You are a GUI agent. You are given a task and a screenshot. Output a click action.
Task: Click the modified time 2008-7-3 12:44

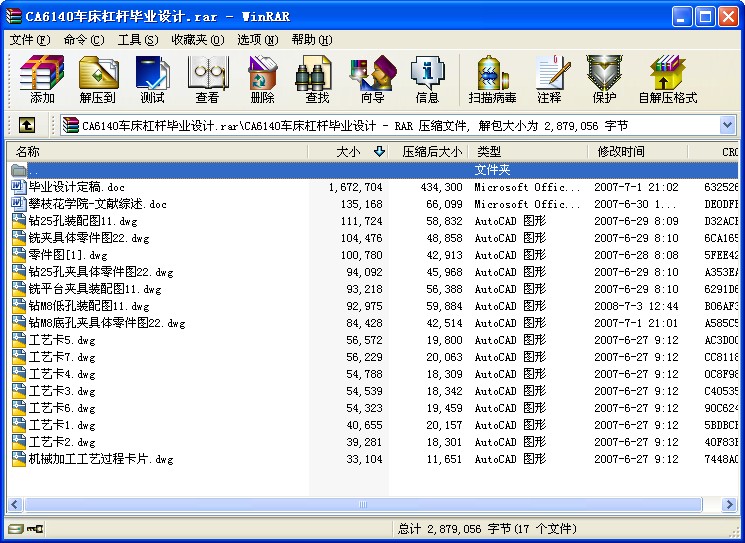tap(636, 306)
